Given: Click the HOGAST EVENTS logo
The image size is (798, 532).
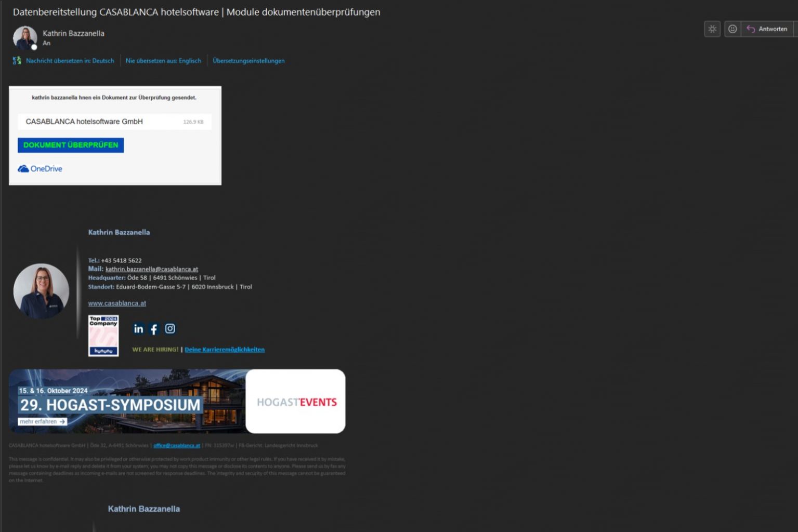Looking at the screenshot, I should (x=297, y=402).
